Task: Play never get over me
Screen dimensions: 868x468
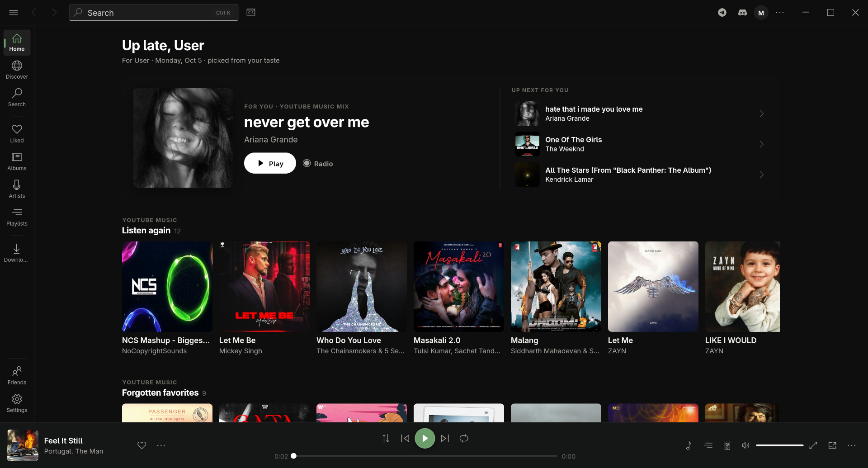Action: 270,163
